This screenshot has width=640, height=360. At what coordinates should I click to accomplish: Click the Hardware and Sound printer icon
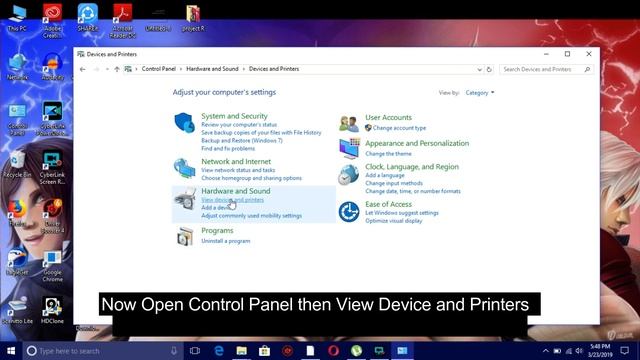[x=184, y=199]
